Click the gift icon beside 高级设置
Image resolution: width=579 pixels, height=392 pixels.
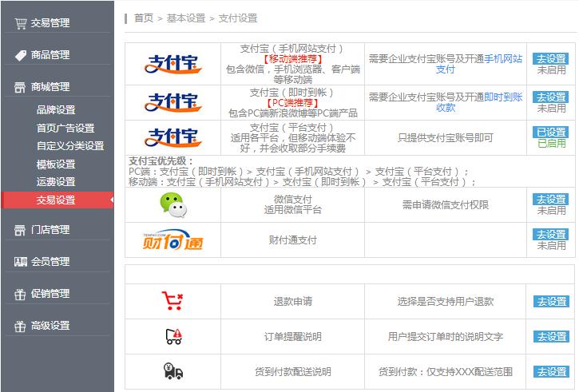pyautogui.click(x=20, y=327)
